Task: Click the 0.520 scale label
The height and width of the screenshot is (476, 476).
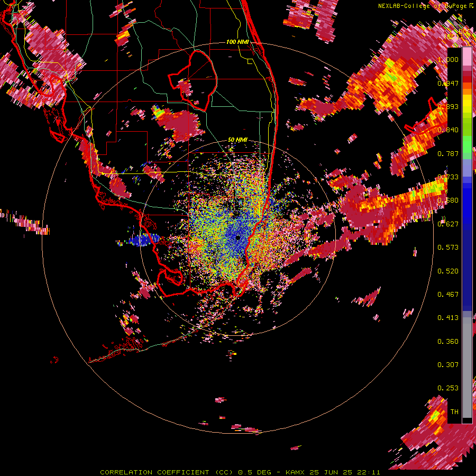Action: click(x=448, y=271)
